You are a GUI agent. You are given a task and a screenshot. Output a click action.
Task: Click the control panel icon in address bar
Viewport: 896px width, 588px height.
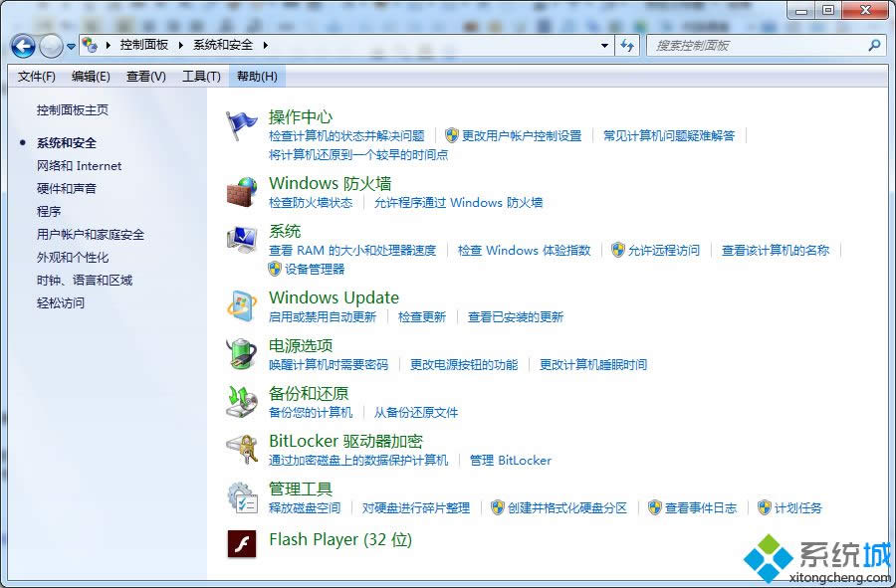pos(90,45)
